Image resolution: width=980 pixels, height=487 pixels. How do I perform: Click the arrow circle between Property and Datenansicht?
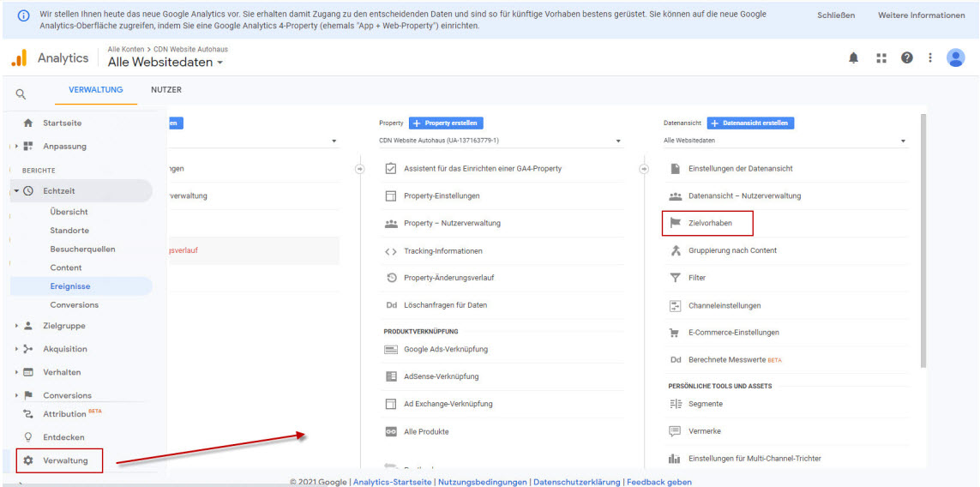[x=644, y=168]
